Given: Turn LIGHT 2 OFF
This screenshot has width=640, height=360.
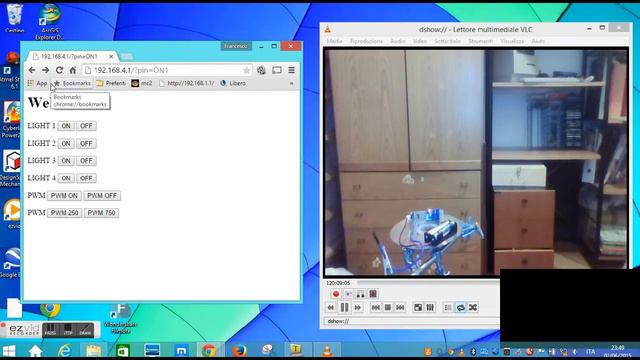Looking at the screenshot, I should [x=86, y=143].
